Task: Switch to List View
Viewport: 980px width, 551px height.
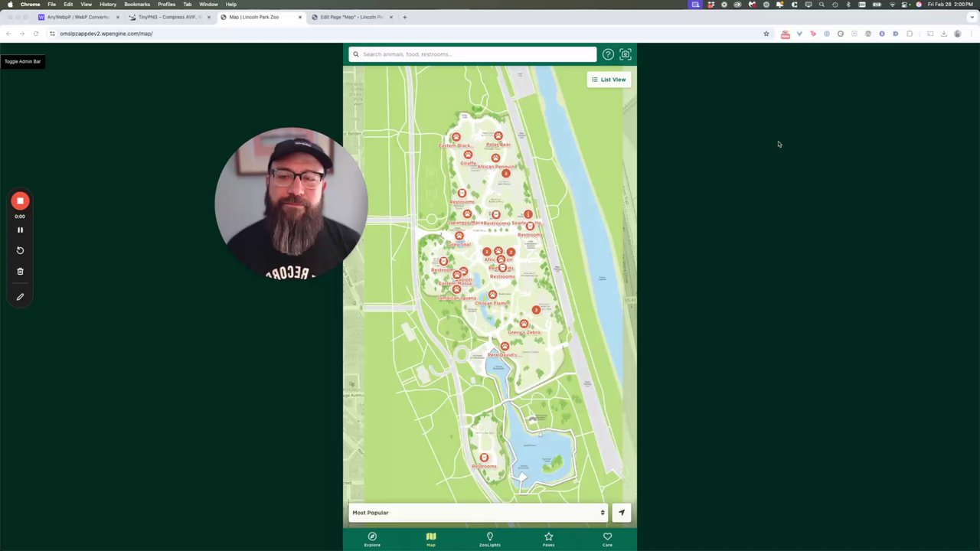Action: (x=609, y=80)
